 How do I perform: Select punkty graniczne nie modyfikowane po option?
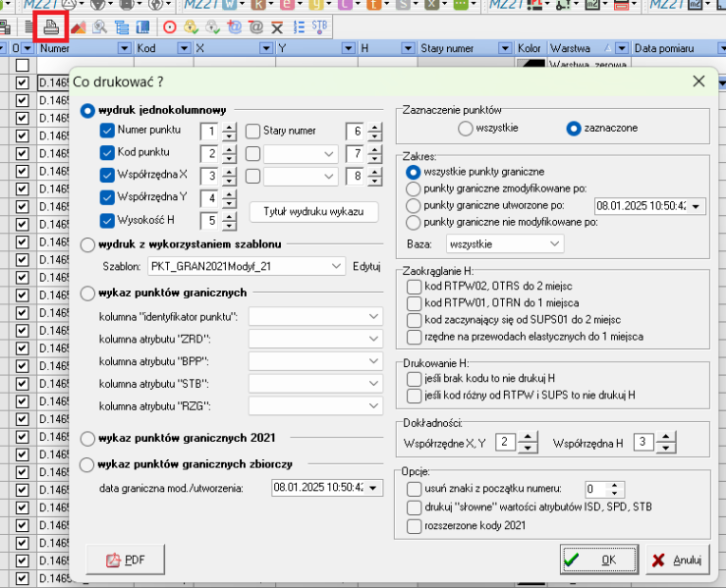413,223
